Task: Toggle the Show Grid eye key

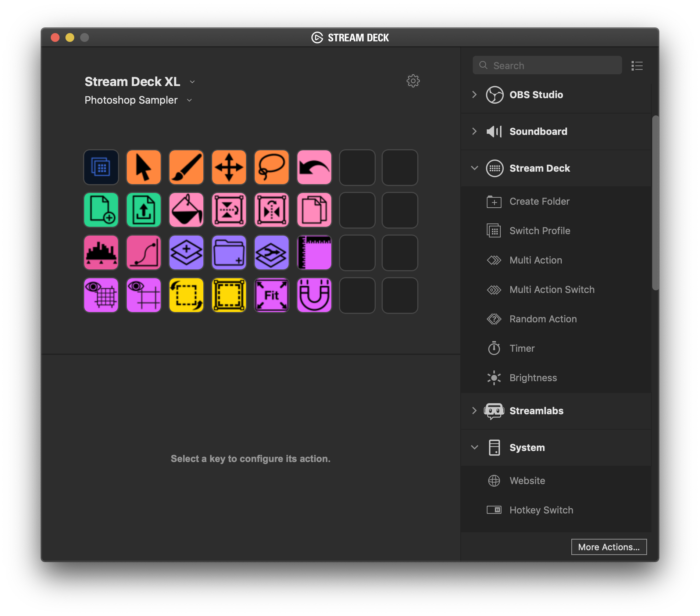Action: [101, 295]
